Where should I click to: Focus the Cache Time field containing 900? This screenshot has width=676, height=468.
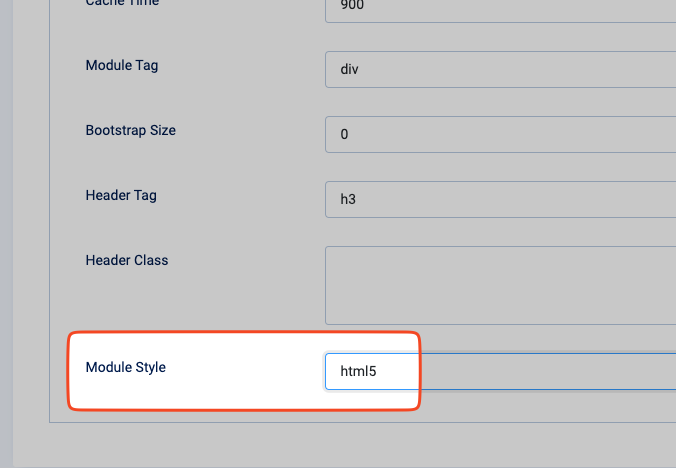[x=500, y=8]
